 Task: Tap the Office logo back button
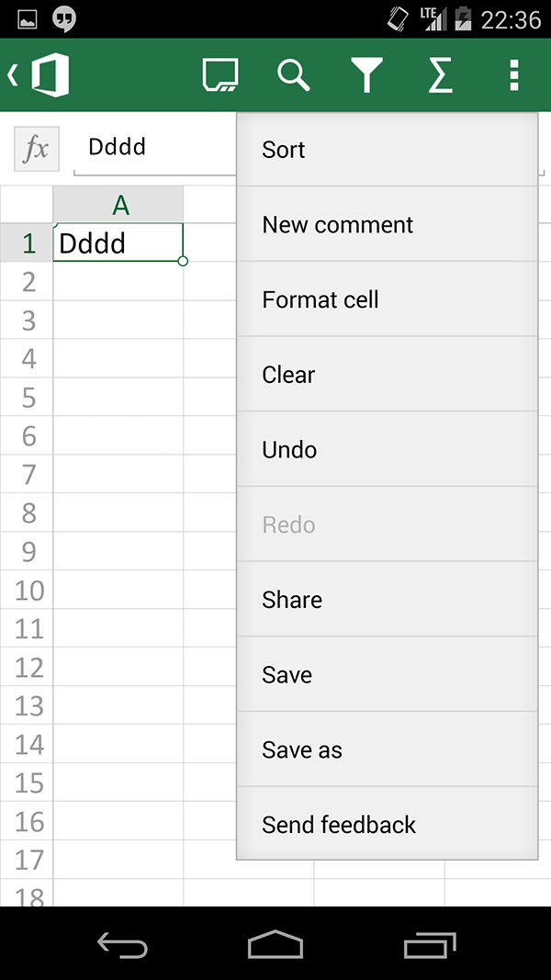click(x=39, y=75)
